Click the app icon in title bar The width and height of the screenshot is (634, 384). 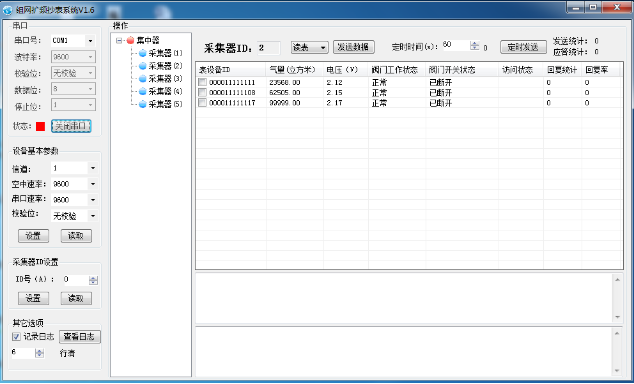8,10
